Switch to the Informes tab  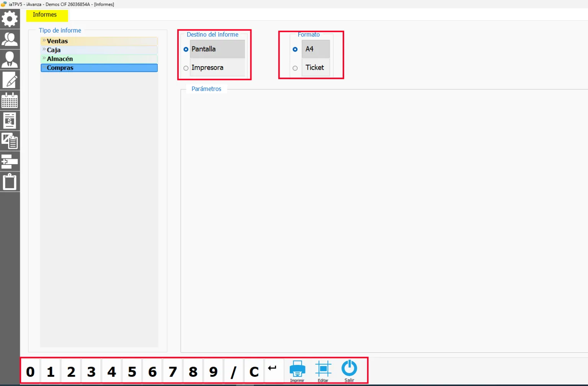[47, 15]
